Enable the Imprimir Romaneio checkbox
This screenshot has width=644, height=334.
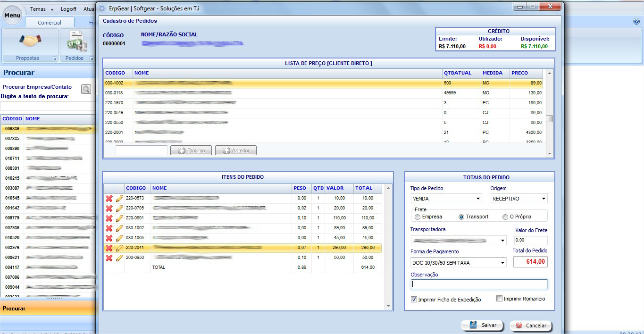[499, 299]
